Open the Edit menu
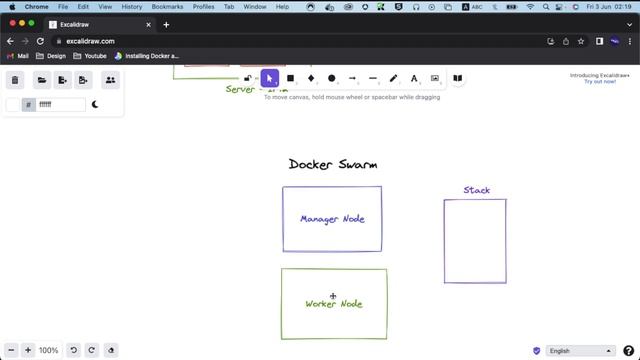640x360 pixels. [83, 7]
